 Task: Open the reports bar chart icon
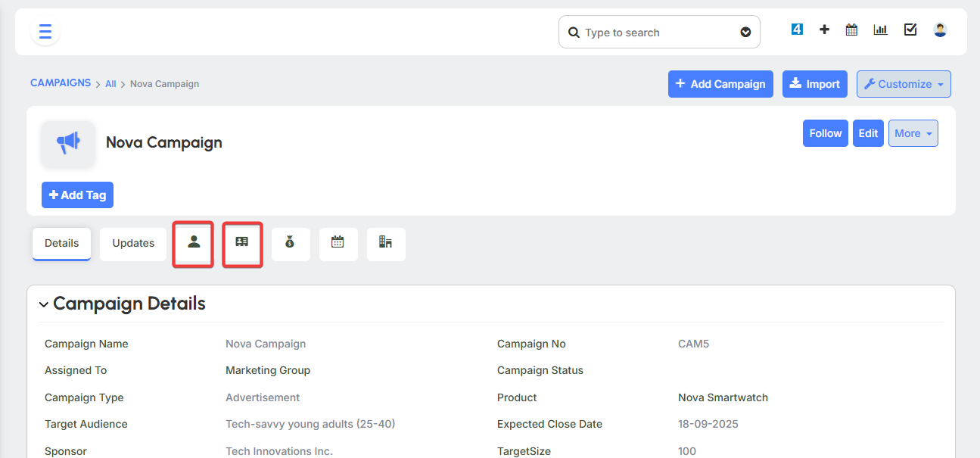tap(880, 30)
